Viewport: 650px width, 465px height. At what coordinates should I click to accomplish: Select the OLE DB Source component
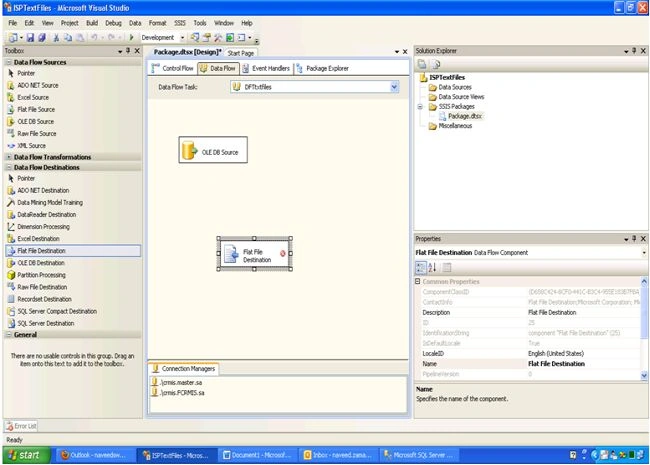(213, 150)
